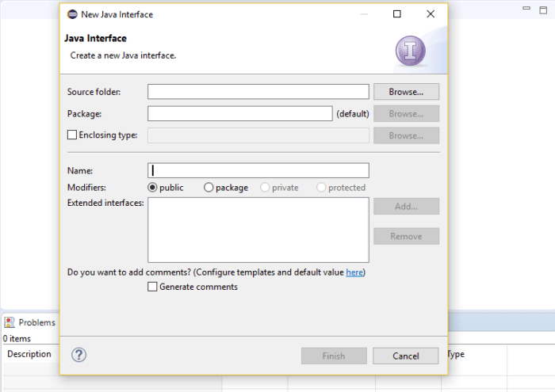
Task: Click the Type column header in Problems
Action: click(456, 354)
